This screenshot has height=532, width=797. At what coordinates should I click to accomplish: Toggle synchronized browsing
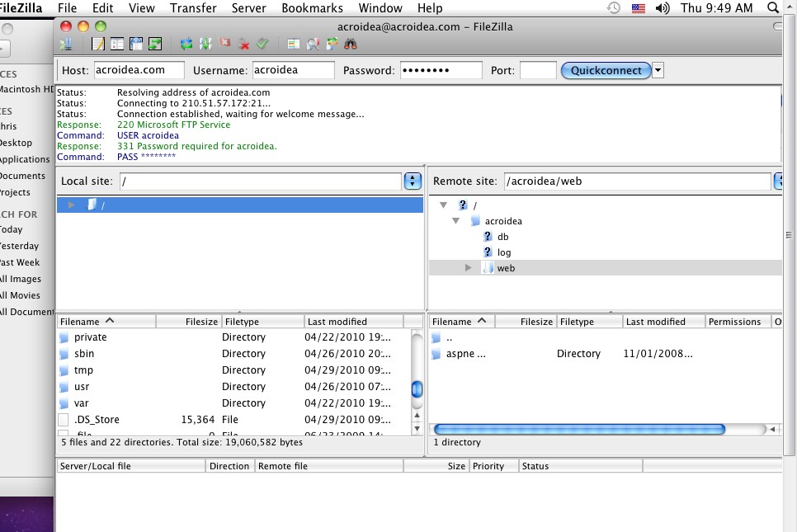[332, 45]
